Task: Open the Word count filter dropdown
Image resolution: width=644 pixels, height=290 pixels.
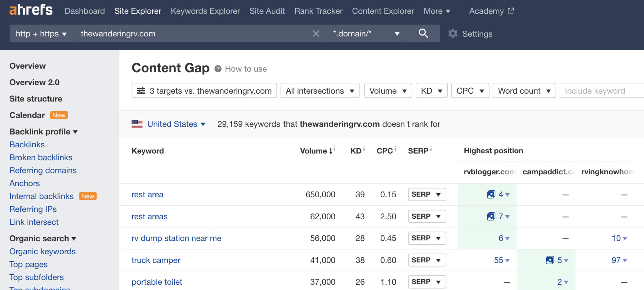Action: pos(524,90)
